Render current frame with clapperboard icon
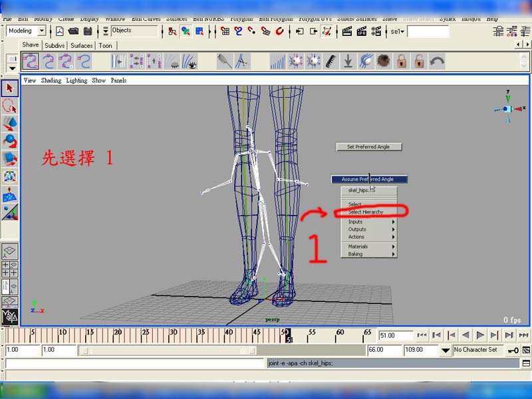 pyautogui.click(x=346, y=31)
